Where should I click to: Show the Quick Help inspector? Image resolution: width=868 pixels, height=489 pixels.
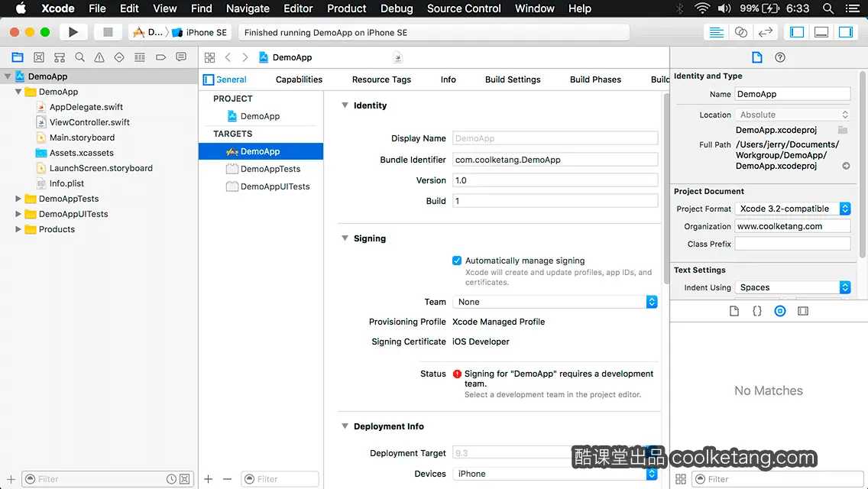coord(780,57)
